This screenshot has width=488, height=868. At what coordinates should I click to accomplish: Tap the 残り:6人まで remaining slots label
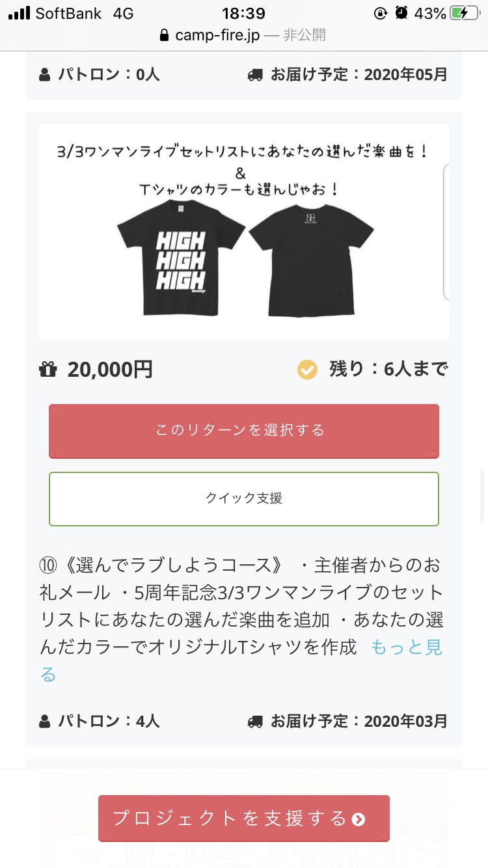(388, 370)
